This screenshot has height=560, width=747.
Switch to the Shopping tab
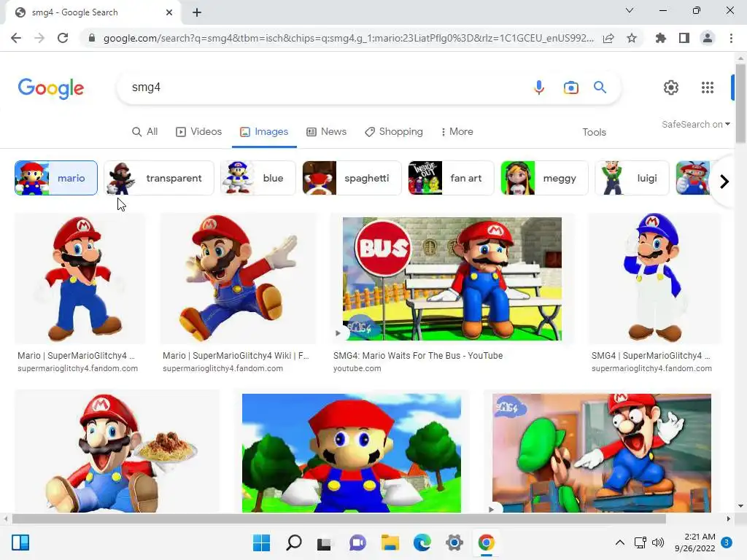(x=393, y=131)
